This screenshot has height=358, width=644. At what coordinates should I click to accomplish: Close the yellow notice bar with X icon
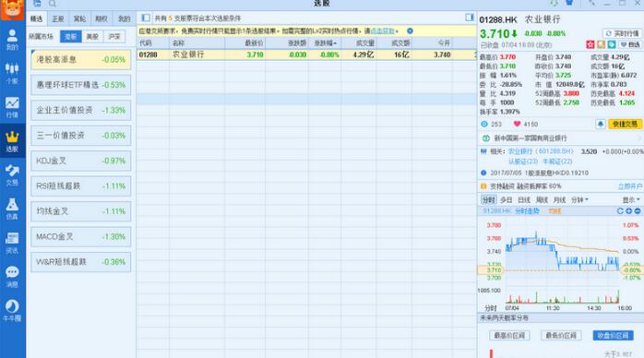point(410,30)
